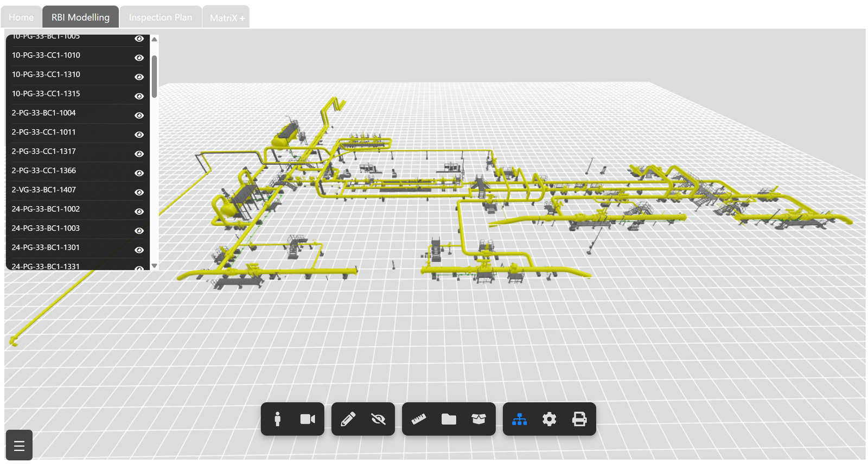This screenshot has width=868, height=464.
Task: Click the first-person walk mode icon
Action: (x=278, y=419)
